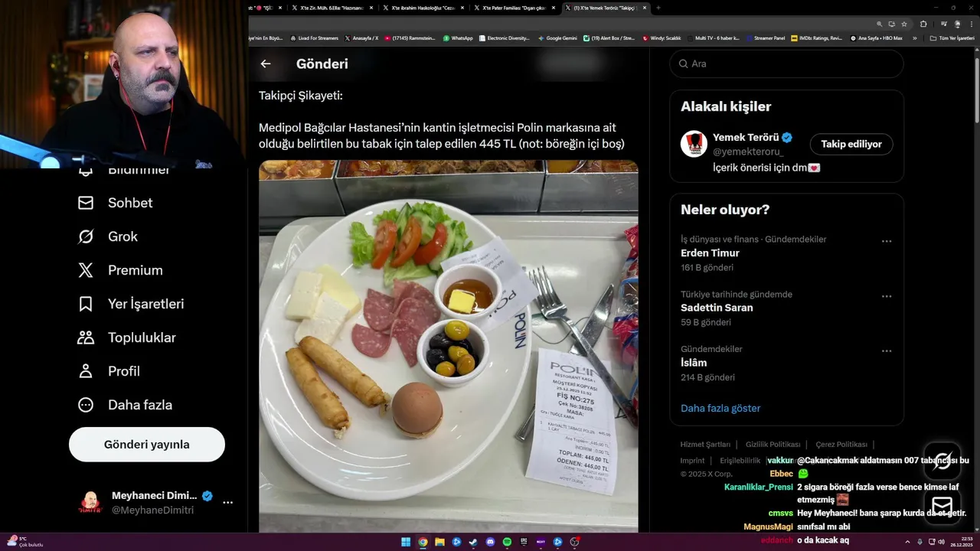Open Hizmet Şartları link
The image size is (980, 551).
pos(705,445)
